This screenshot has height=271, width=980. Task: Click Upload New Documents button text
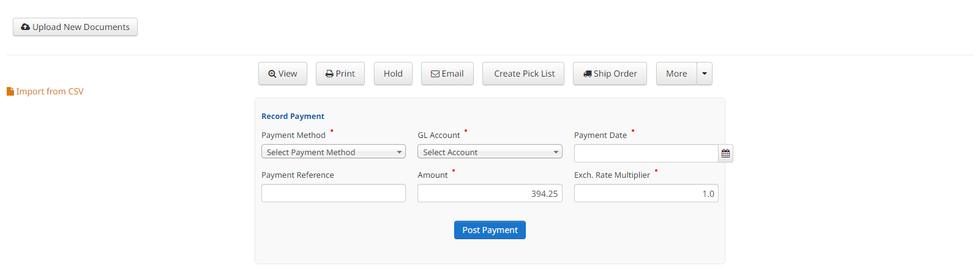(81, 27)
